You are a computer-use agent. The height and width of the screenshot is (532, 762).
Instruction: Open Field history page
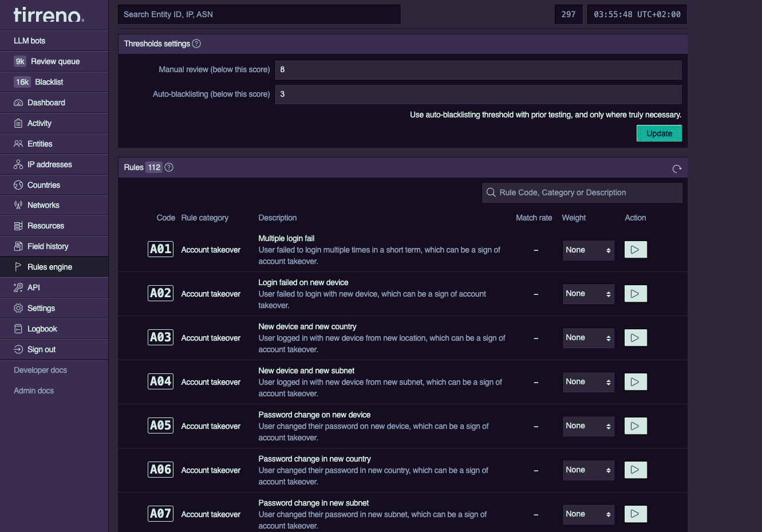[54, 246]
